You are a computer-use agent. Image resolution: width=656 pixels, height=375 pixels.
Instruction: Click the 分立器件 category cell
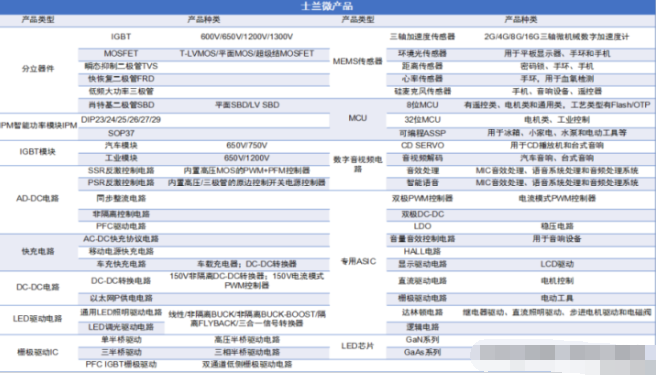click(38, 69)
